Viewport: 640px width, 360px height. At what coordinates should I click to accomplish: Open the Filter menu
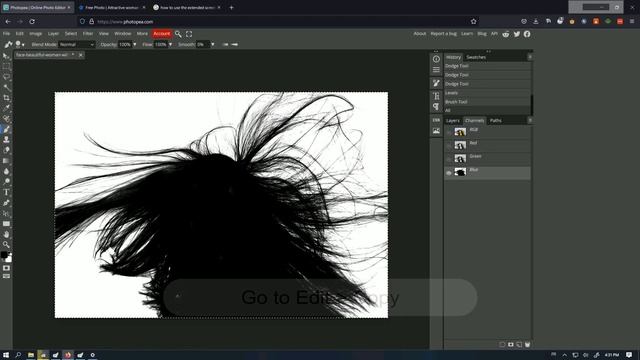click(88, 34)
